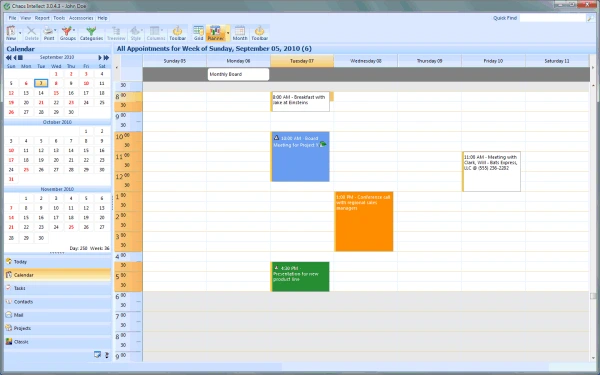Open the Tasks sidebar button

tap(57, 288)
